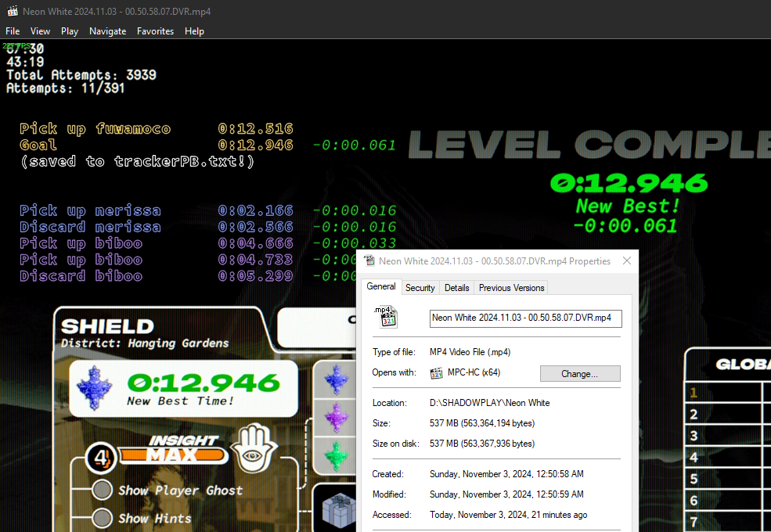Screen dimensions: 771x532
Task: Click global leaderboard rank 2 row
Action: coord(728,414)
